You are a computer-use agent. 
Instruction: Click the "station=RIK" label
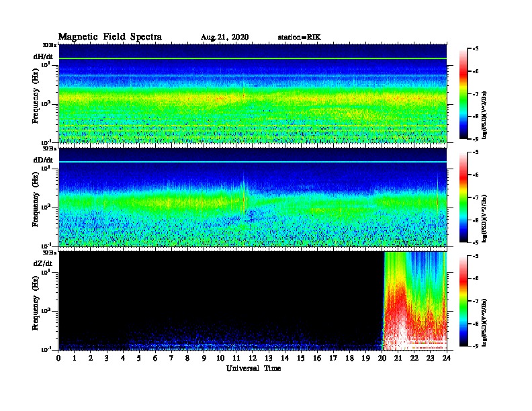click(x=299, y=37)
